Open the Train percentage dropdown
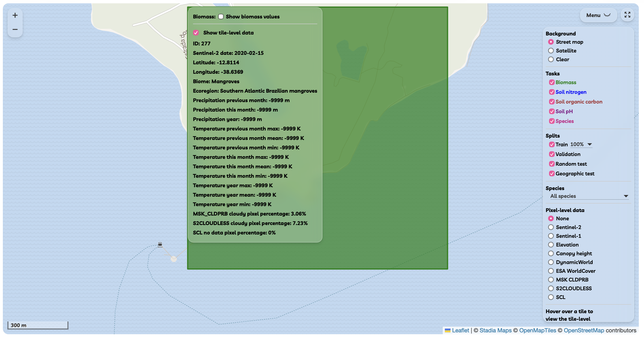This screenshot has height=338, width=644. point(581,144)
